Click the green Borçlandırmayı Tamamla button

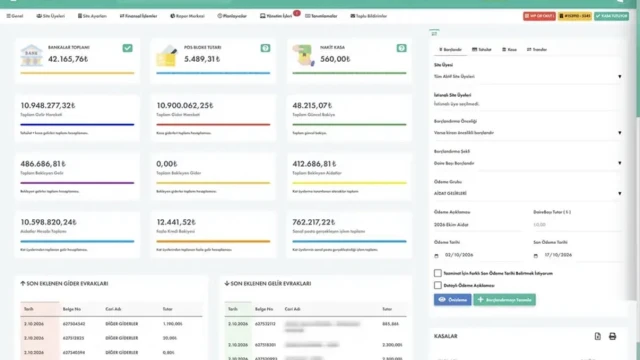(504, 300)
